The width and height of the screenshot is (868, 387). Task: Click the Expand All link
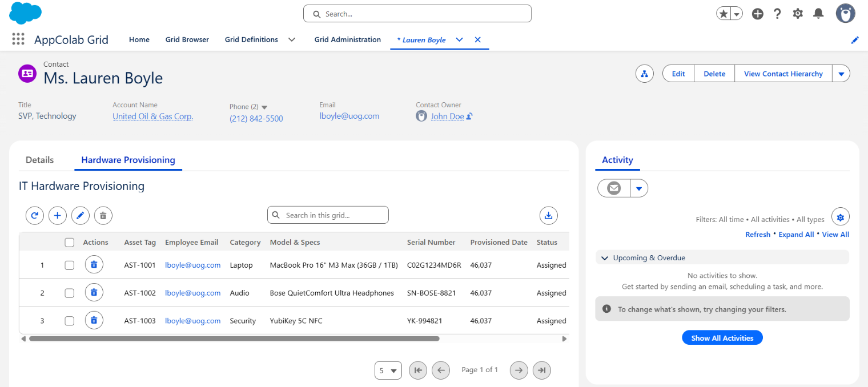(796, 235)
